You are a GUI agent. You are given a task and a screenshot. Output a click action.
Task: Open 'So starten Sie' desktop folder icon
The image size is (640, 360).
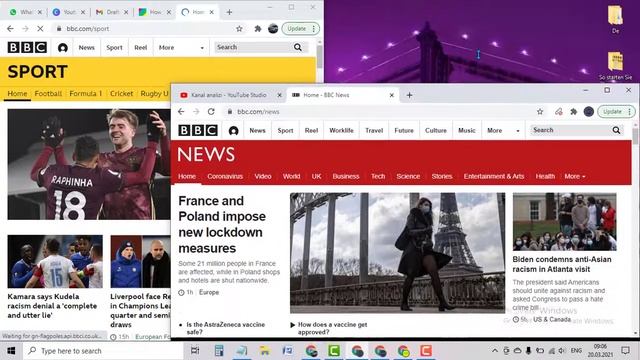(615, 65)
